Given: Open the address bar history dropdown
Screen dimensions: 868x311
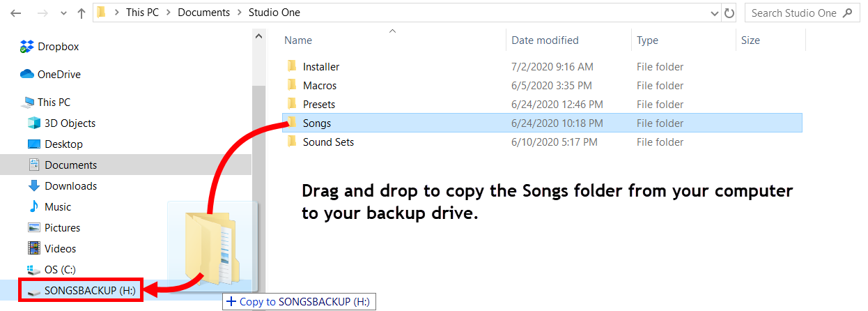Looking at the screenshot, I should [x=715, y=13].
